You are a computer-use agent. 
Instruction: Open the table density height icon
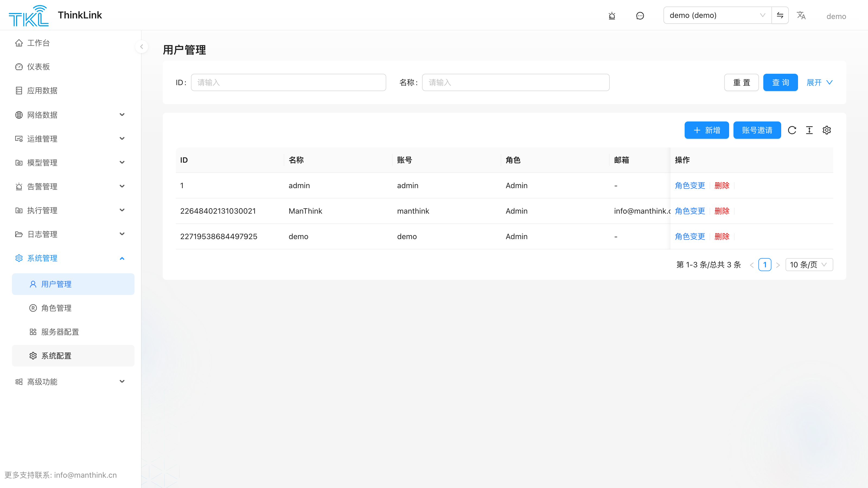(x=809, y=130)
